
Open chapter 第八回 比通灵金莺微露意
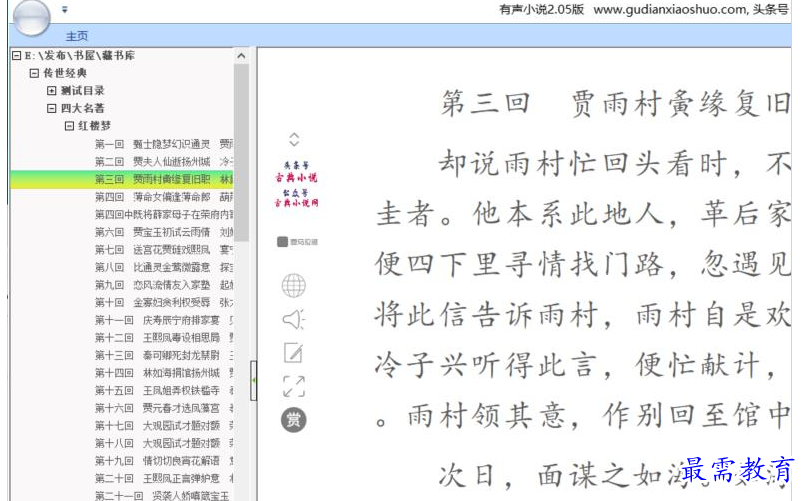click(164, 267)
